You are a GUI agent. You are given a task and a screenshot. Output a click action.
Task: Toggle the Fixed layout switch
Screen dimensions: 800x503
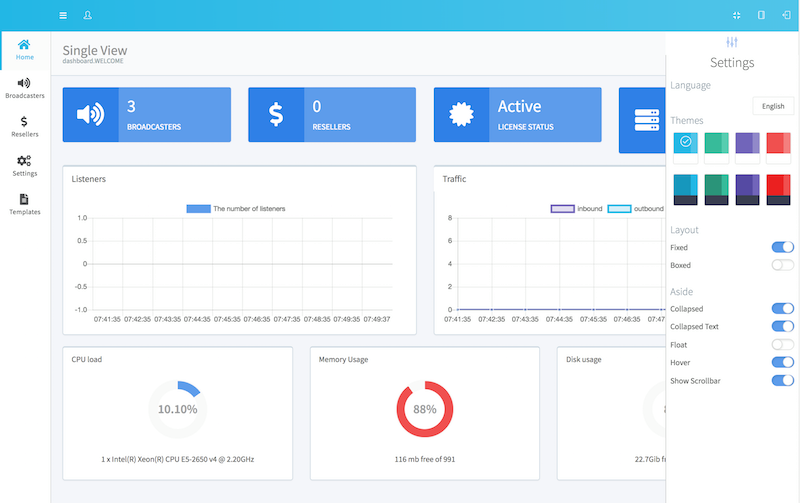coord(783,247)
